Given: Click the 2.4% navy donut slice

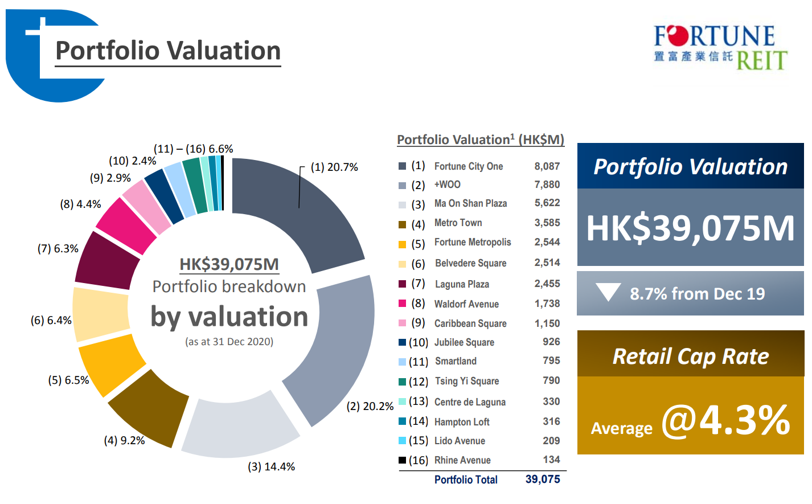Looking at the screenshot, I should (164, 195).
